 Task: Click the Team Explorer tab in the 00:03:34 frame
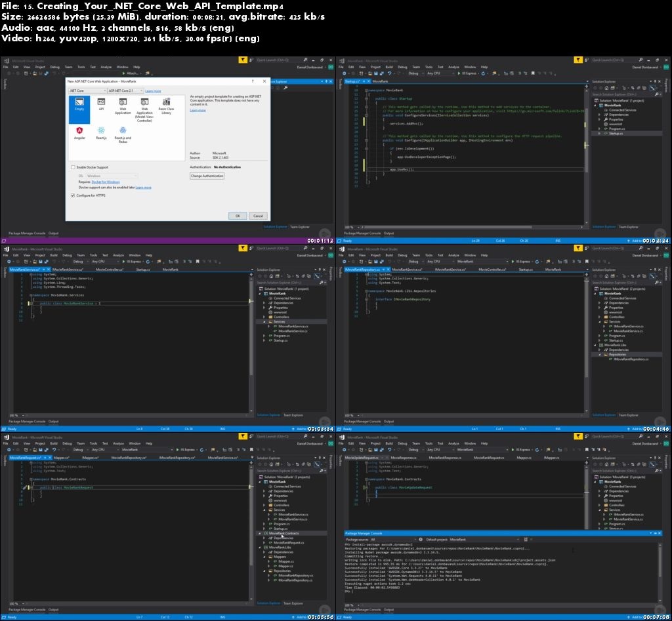coord(293,415)
